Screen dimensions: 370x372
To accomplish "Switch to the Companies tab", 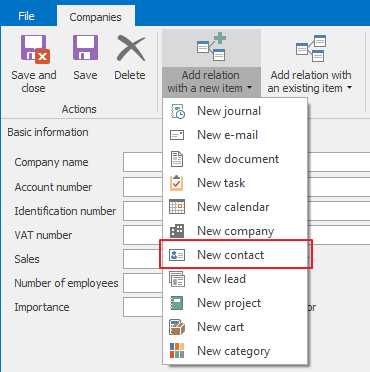I will point(96,17).
